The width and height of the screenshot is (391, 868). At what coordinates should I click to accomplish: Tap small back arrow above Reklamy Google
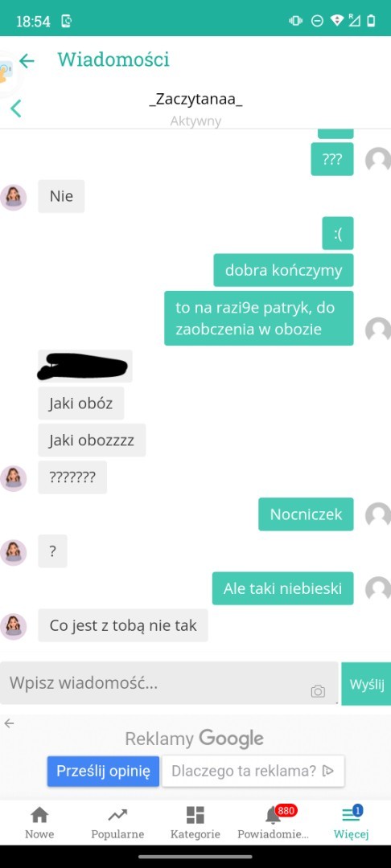[x=9, y=723]
